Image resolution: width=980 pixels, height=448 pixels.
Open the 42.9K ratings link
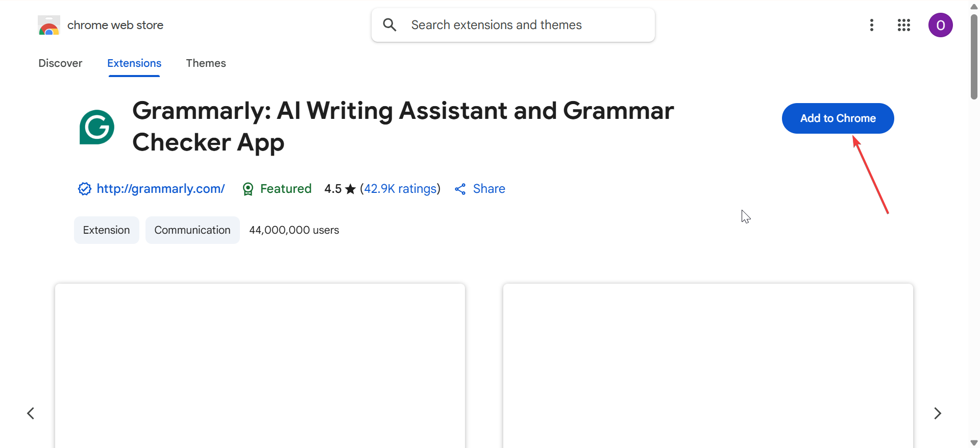point(401,189)
